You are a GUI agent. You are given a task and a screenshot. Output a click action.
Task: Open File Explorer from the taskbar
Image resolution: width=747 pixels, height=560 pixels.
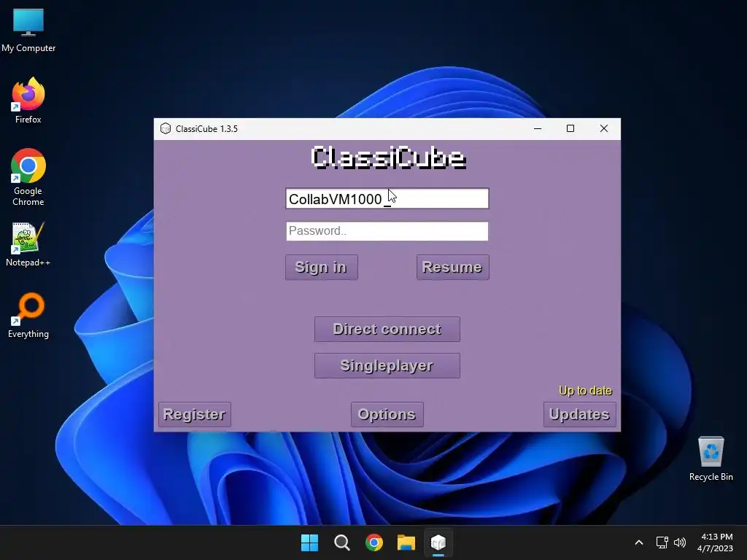pyautogui.click(x=406, y=542)
